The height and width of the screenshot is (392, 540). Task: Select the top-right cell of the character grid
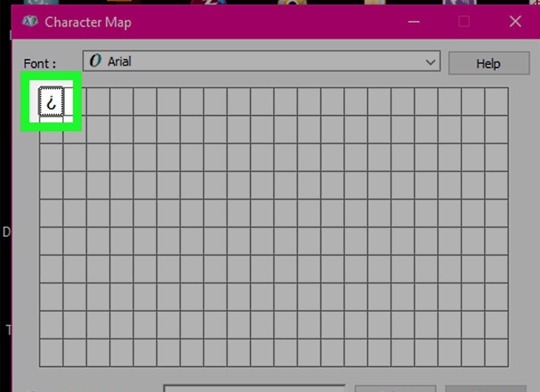[x=496, y=102]
